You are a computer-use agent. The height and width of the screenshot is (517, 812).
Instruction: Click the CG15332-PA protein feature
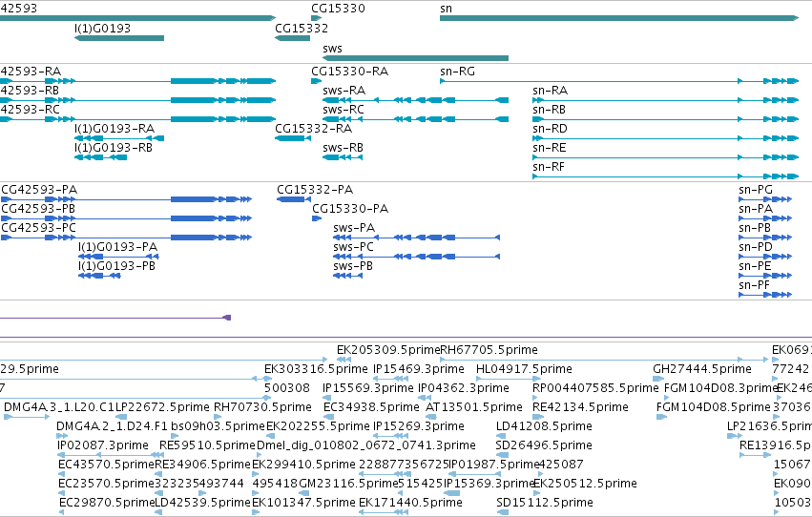294,199
